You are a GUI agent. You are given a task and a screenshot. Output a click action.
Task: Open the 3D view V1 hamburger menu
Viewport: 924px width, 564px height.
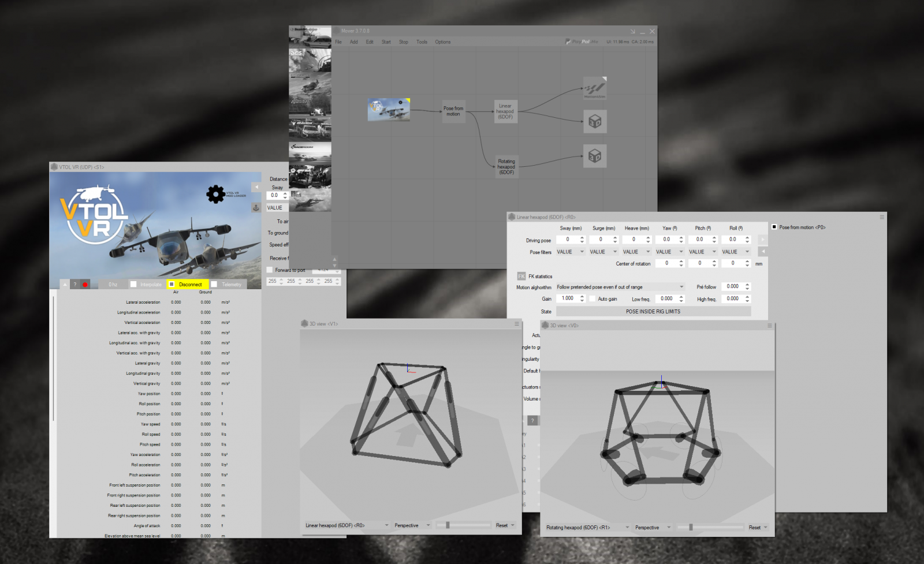point(517,324)
